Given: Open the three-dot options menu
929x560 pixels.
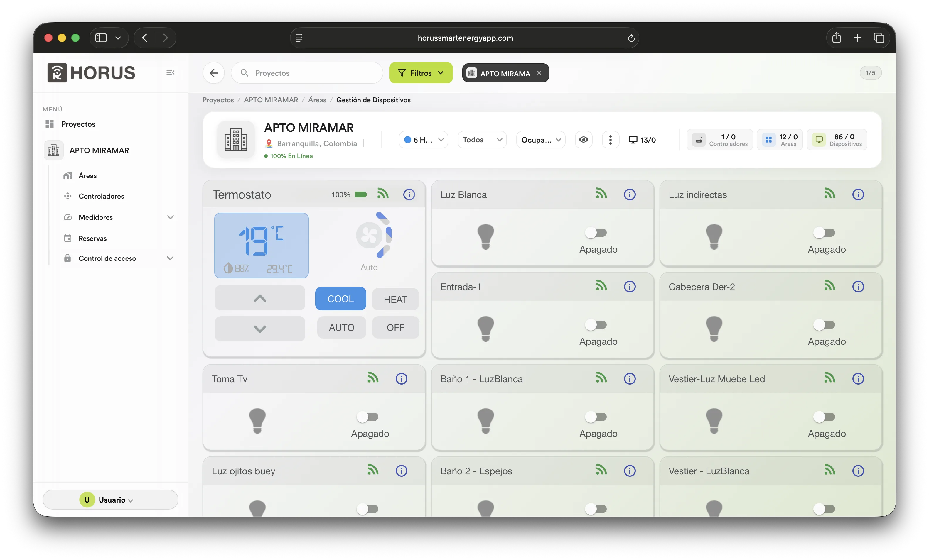Looking at the screenshot, I should (x=611, y=140).
